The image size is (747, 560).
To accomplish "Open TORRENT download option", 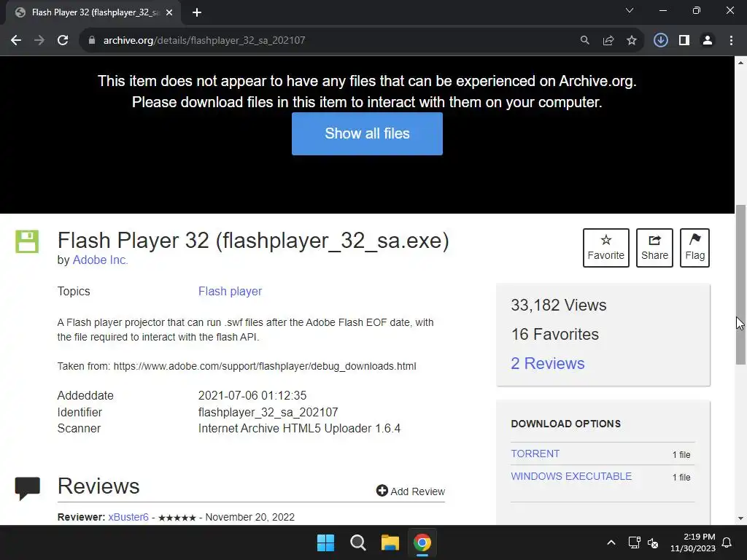I will pos(535,454).
